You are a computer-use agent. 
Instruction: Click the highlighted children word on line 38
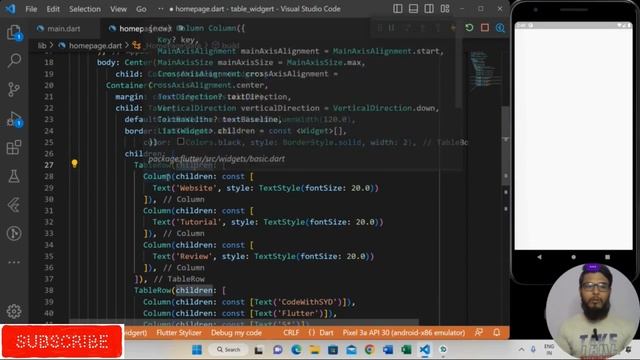[194, 290]
